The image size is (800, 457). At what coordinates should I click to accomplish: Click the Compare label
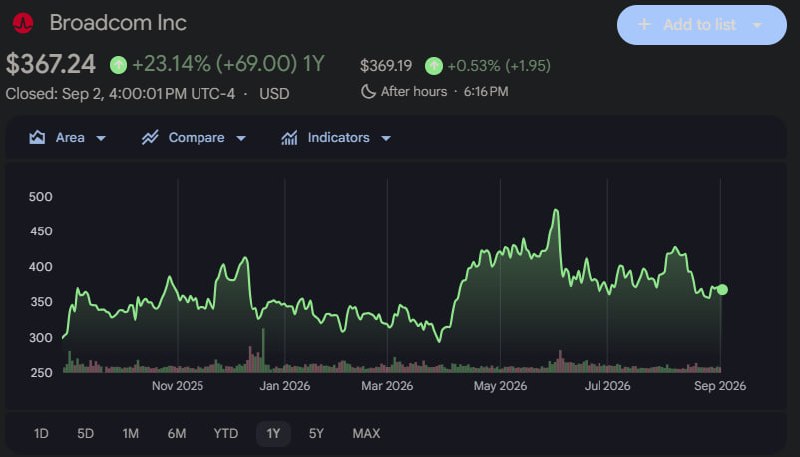click(x=196, y=138)
